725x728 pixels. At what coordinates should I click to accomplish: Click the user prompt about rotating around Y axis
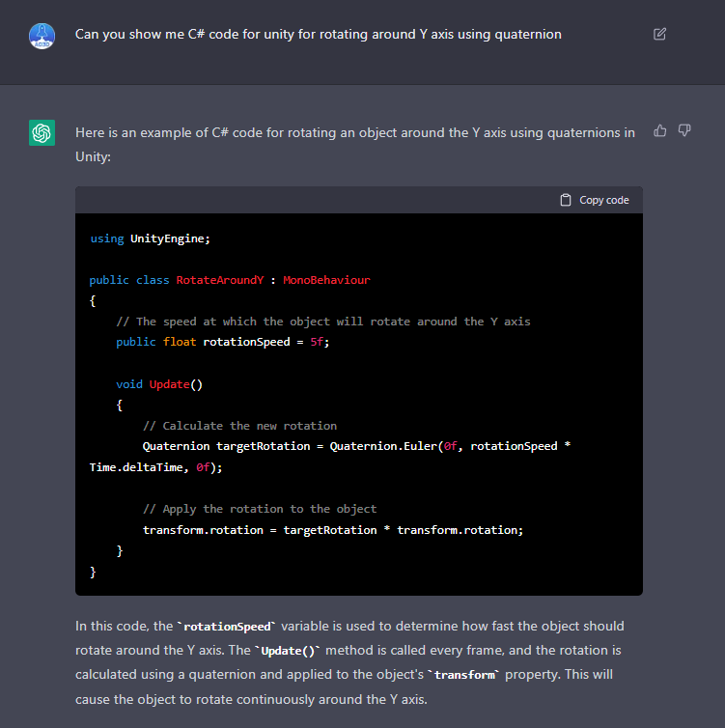coord(319,35)
